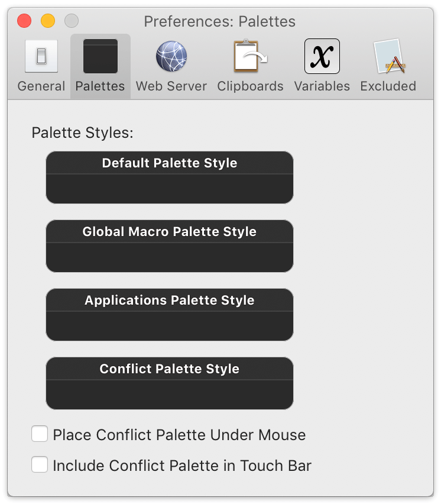Select the dark Palettes toolbar icon
Image resolution: width=441 pixels, height=504 pixels.
tap(100, 56)
